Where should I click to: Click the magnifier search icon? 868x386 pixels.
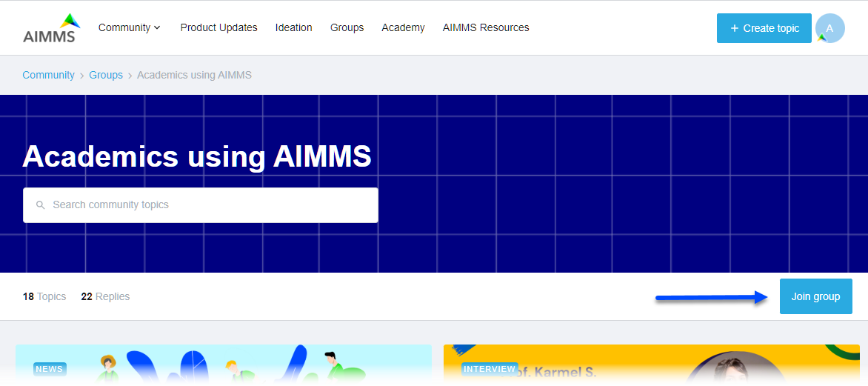click(40, 205)
